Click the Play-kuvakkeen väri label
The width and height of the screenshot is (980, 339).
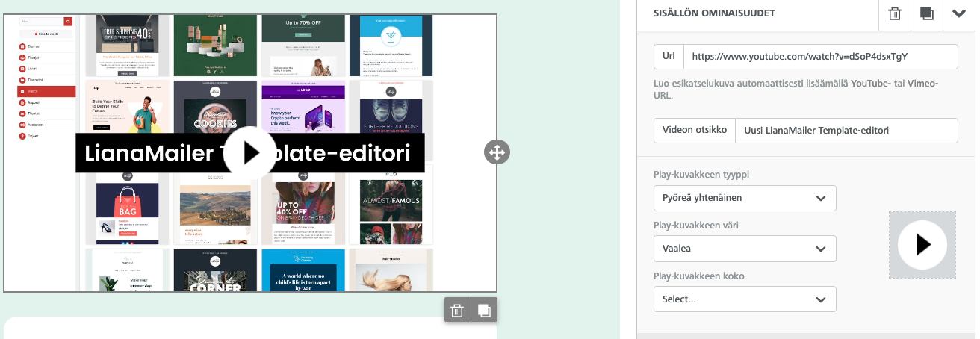tap(696, 225)
